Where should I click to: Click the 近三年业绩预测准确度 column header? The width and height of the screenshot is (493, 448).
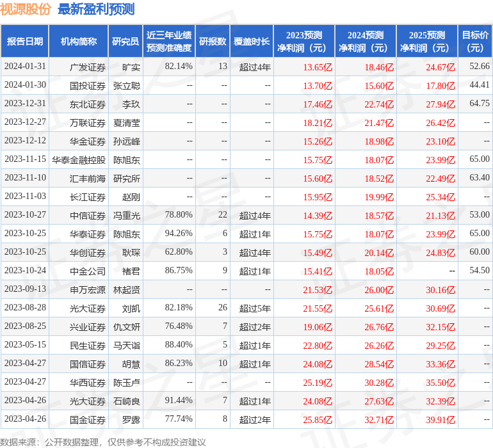169,42
